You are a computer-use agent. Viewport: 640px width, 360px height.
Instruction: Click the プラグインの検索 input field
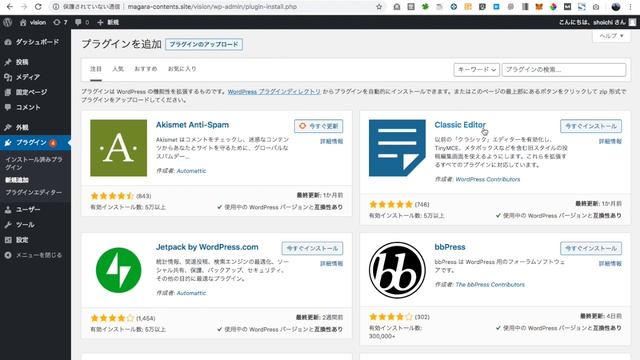564,69
